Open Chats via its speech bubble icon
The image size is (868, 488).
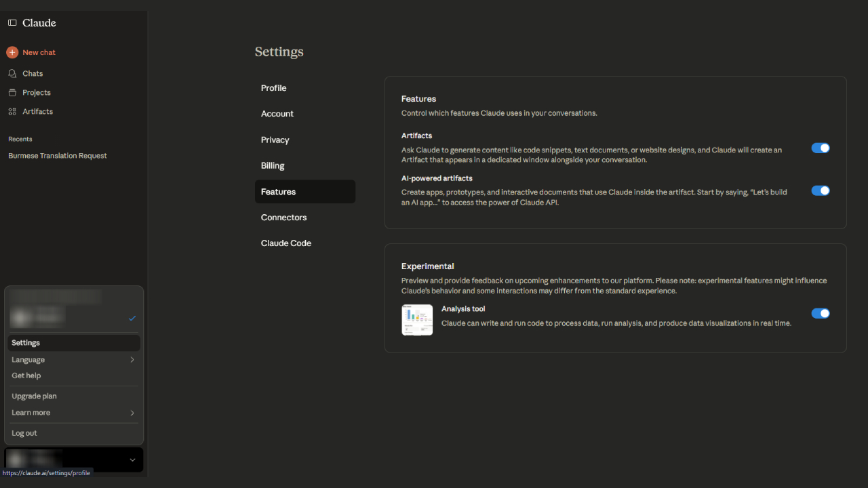[x=12, y=73]
